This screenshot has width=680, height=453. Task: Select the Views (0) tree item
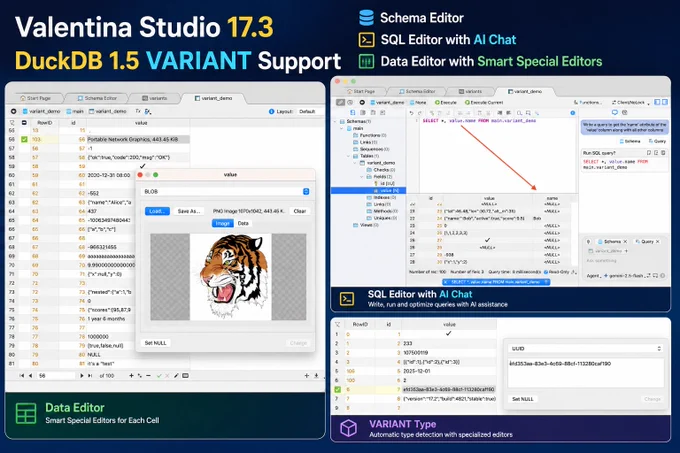coord(366,225)
